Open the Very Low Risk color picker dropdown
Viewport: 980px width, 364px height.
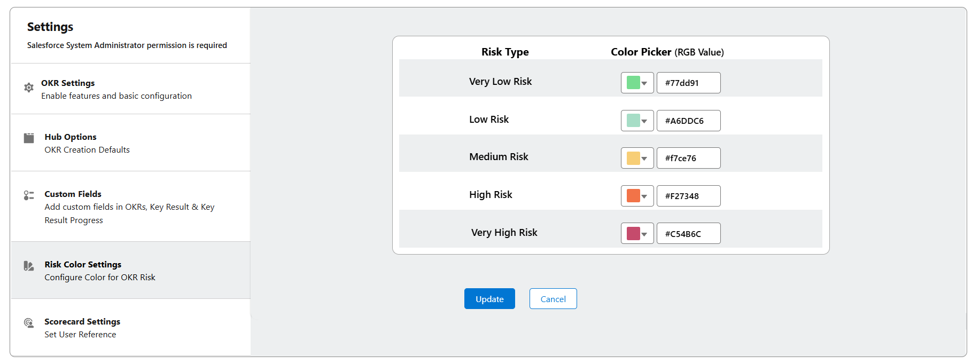645,82
